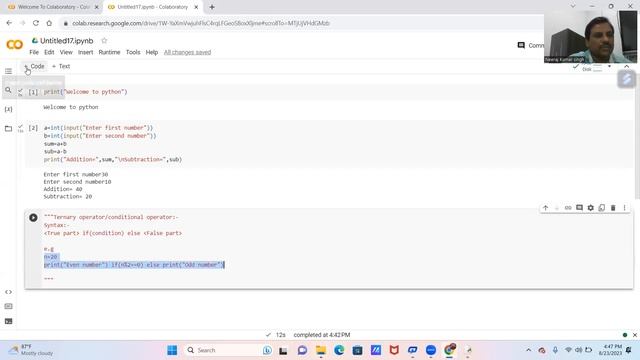Open more cell actions menu
This screenshot has width=640, height=360.
point(624,208)
